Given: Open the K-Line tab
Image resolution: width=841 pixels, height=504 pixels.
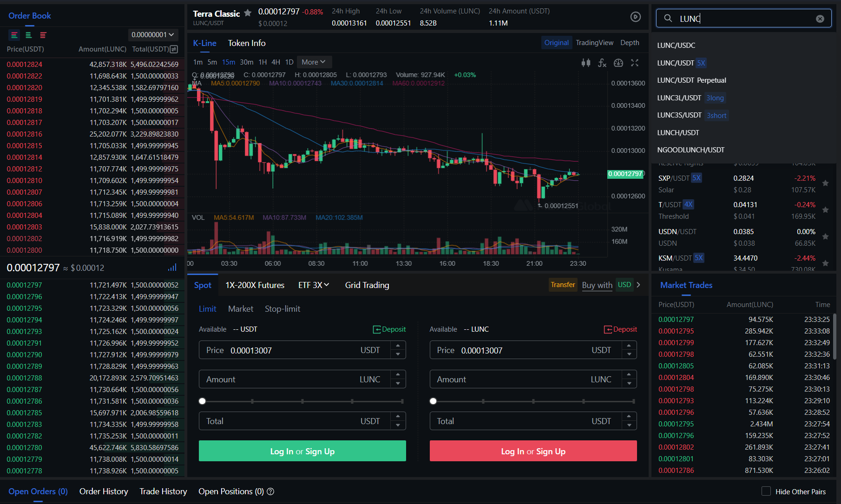Looking at the screenshot, I should pyautogui.click(x=204, y=43).
